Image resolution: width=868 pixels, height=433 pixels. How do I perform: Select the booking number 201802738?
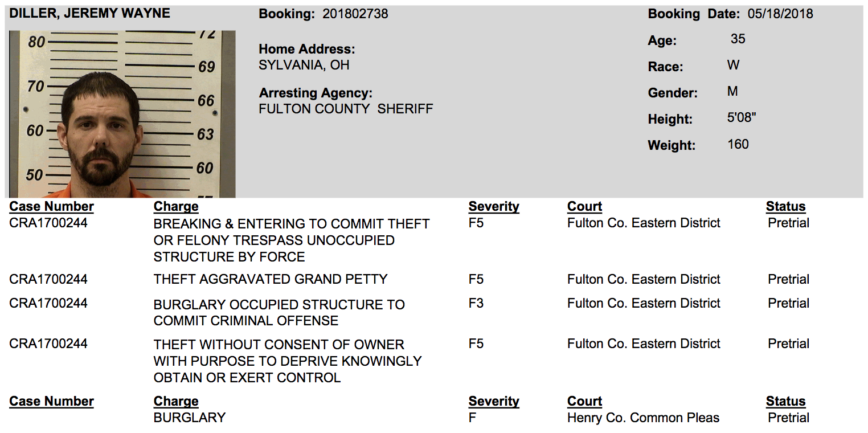(x=355, y=14)
